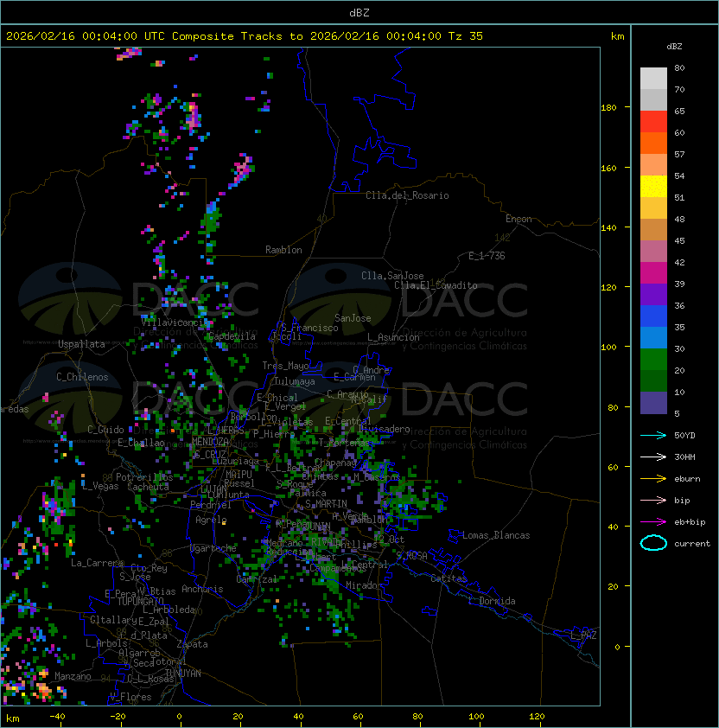The height and width of the screenshot is (728, 719).
Task: Click the La_Carrera map label
Action: (x=98, y=563)
